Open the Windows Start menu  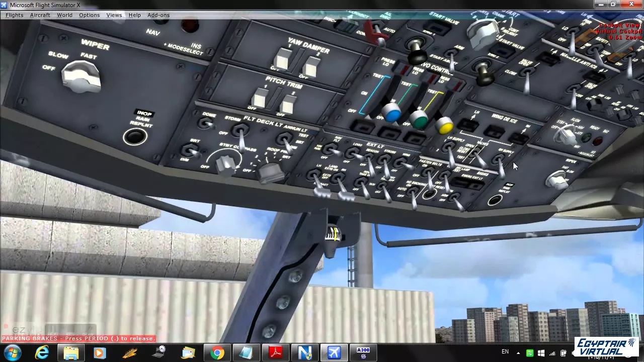point(13,353)
